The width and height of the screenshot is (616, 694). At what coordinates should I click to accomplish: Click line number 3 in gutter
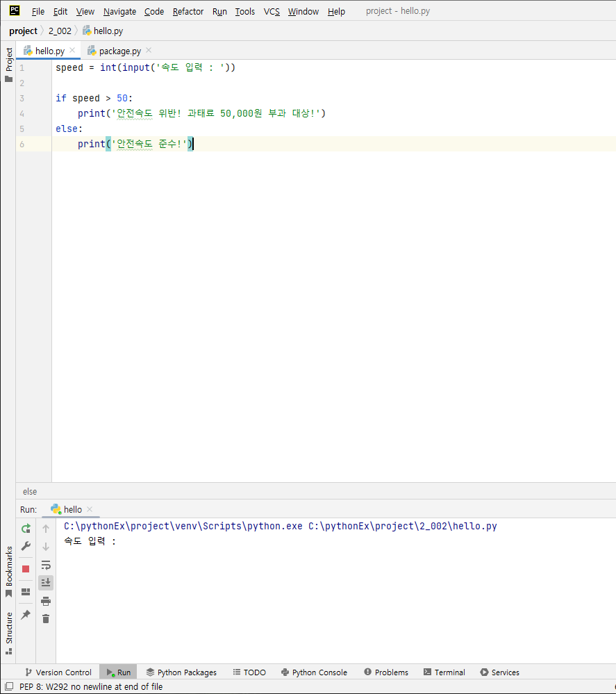click(22, 98)
